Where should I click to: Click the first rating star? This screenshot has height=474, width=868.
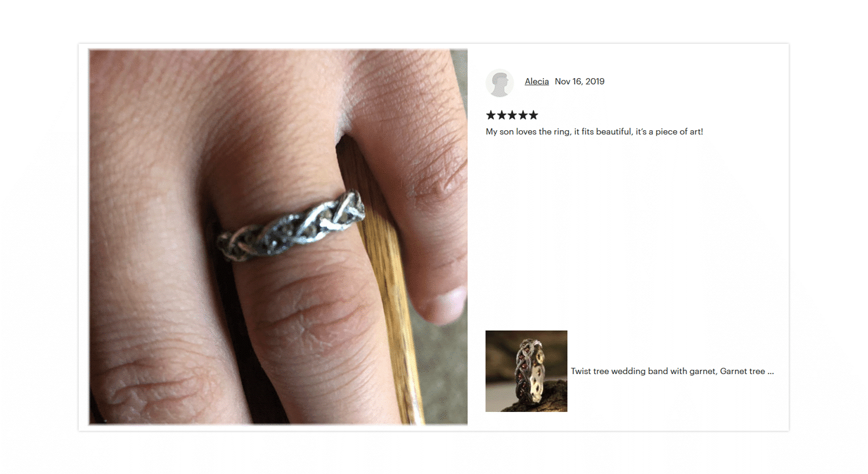pos(491,115)
